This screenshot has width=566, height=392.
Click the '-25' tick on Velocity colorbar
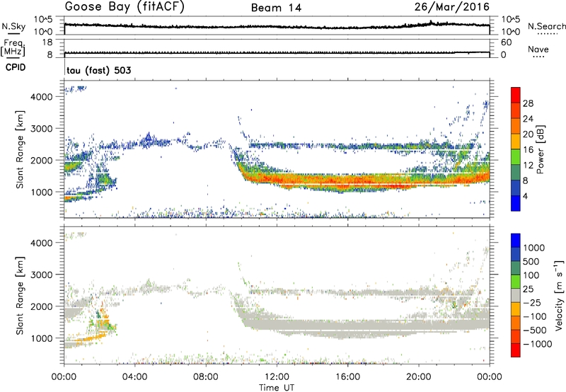[532, 303]
